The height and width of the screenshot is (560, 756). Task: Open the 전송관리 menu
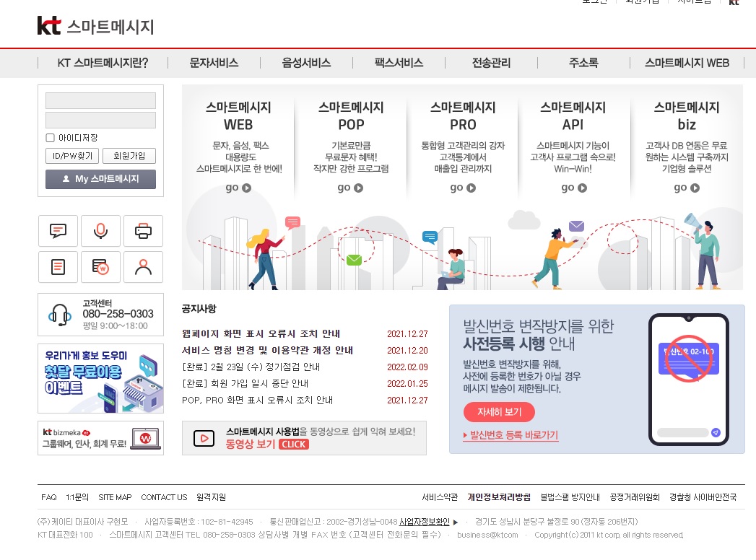(x=491, y=63)
